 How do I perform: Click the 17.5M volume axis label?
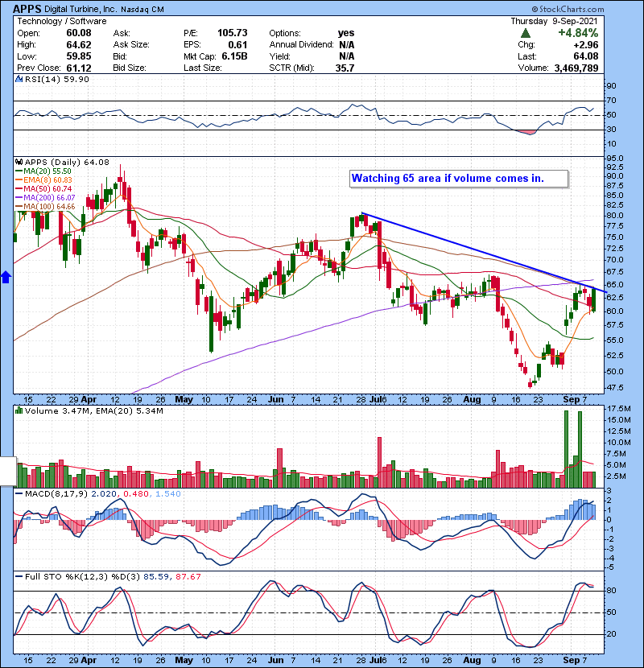tap(619, 409)
